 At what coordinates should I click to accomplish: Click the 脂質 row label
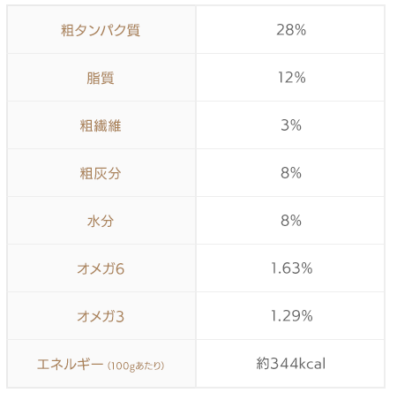point(101,78)
